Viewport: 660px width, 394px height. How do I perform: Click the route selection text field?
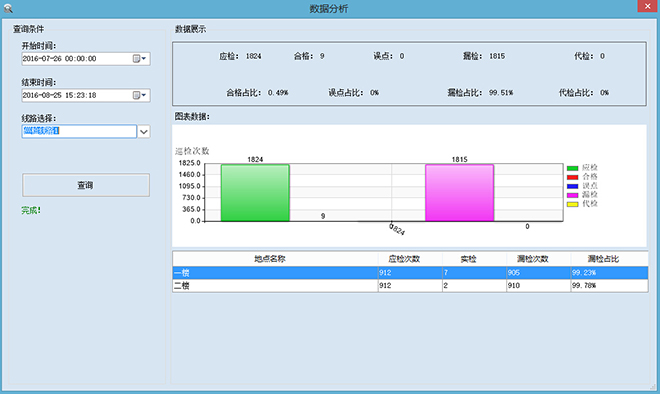coord(79,131)
